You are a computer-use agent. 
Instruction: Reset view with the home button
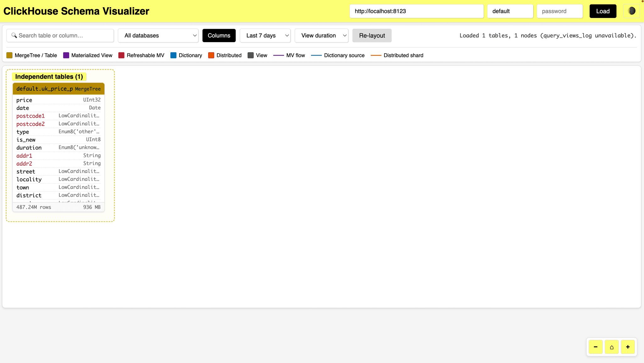612,347
